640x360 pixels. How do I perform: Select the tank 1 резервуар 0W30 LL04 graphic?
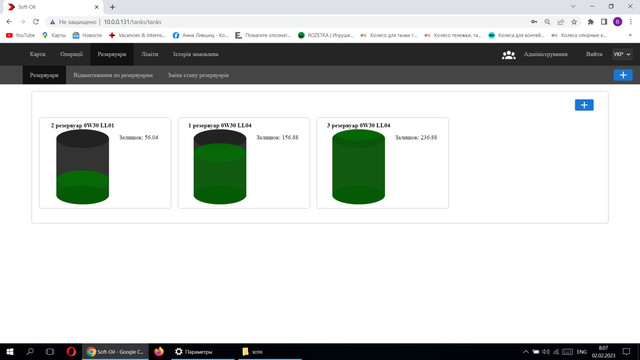(220, 167)
